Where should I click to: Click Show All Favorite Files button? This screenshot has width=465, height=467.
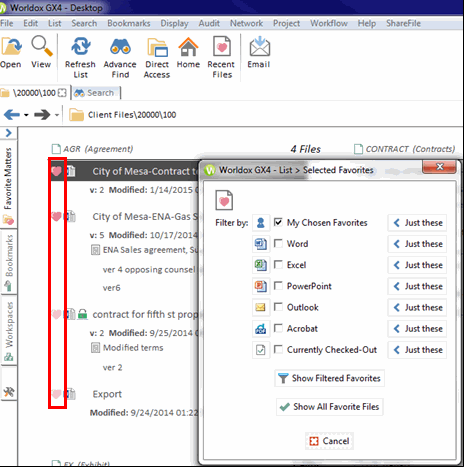coord(330,407)
